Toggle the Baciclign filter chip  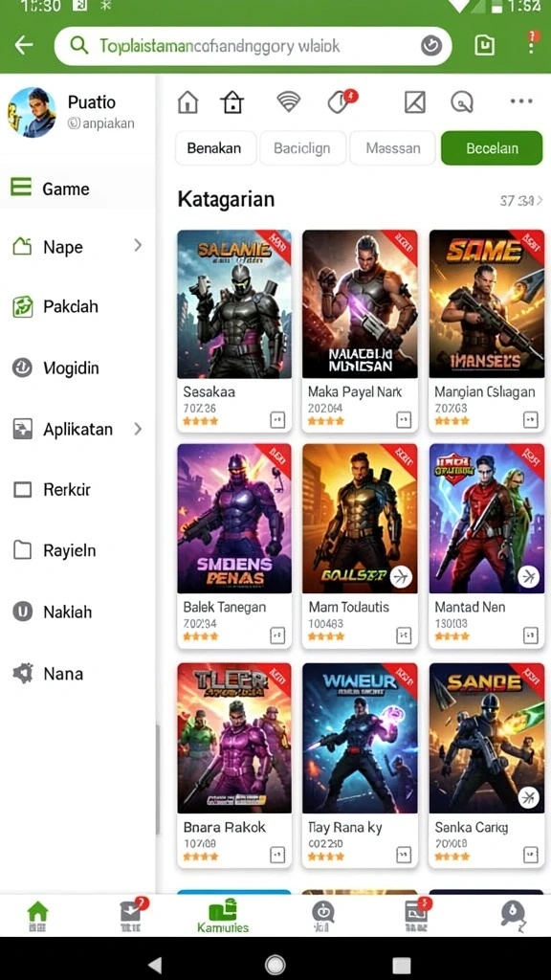302,148
